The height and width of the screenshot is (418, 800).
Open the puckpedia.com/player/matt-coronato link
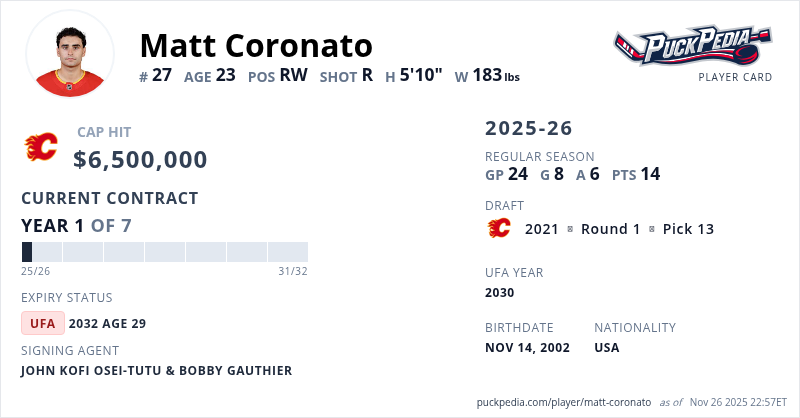tap(565, 401)
